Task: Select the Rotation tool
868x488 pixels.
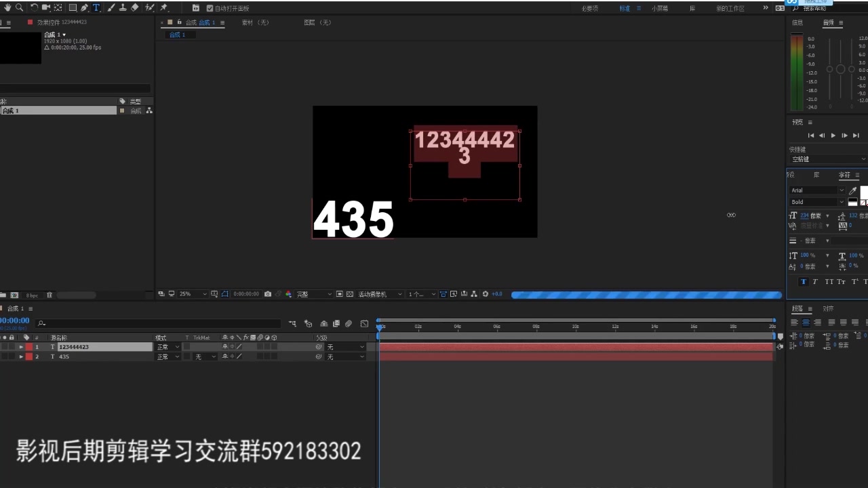Action: click(34, 7)
